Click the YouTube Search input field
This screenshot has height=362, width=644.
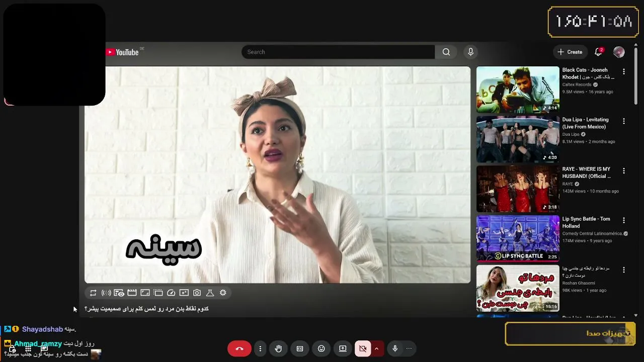click(x=338, y=52)
